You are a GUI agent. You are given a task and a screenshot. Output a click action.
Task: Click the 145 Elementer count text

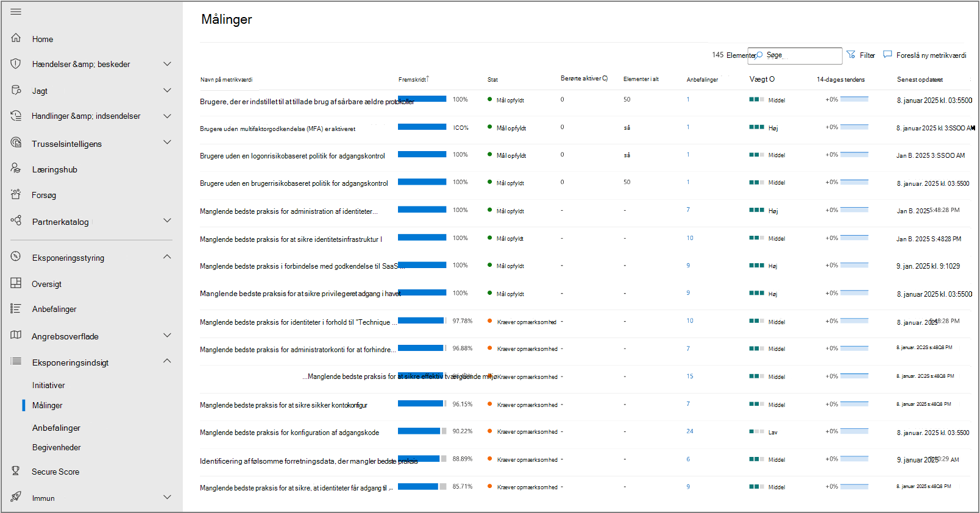point(733,55)
